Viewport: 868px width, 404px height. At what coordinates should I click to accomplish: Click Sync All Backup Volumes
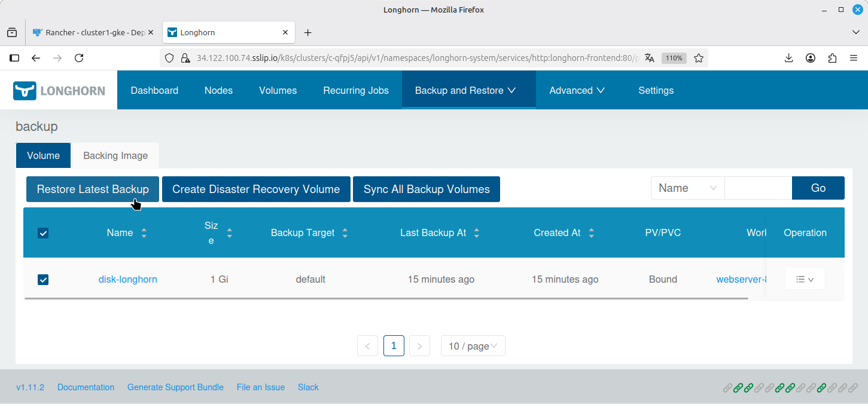point(427,189)
